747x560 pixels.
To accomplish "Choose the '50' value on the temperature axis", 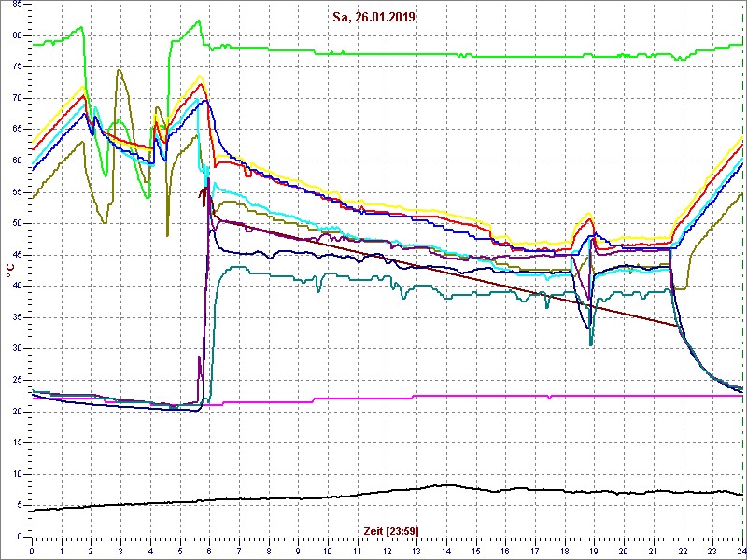I will (17, 224).
